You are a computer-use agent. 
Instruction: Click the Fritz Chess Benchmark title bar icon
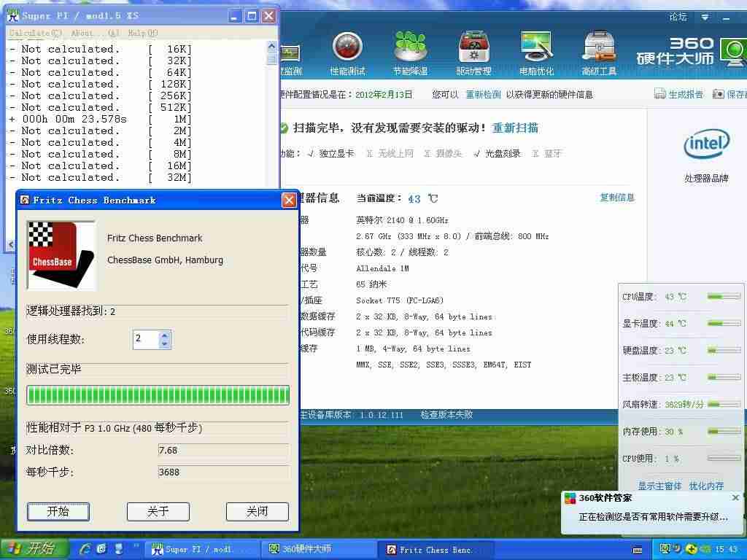tap(25, 200)
